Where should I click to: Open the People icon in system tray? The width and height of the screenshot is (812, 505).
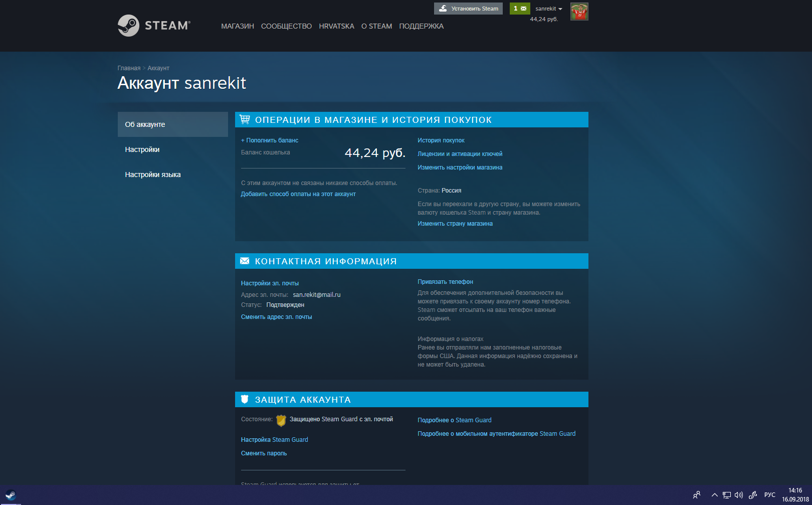tap(697, 495)
